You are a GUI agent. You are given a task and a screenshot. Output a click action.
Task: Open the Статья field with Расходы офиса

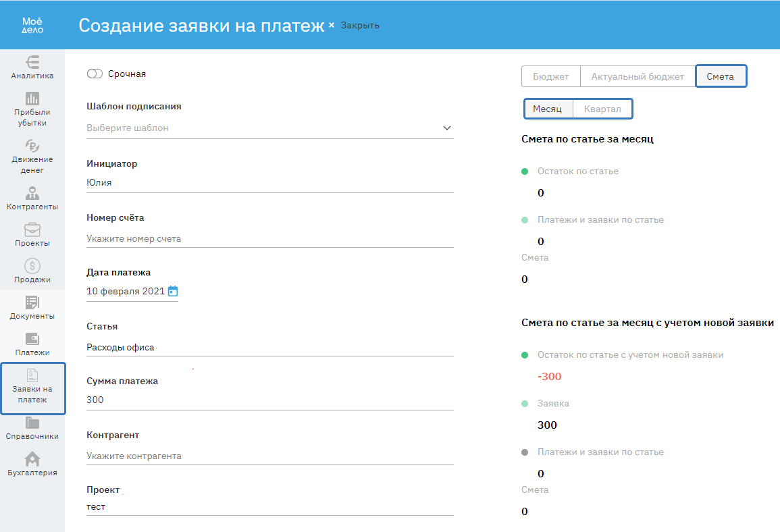click(x=270, y=348)
